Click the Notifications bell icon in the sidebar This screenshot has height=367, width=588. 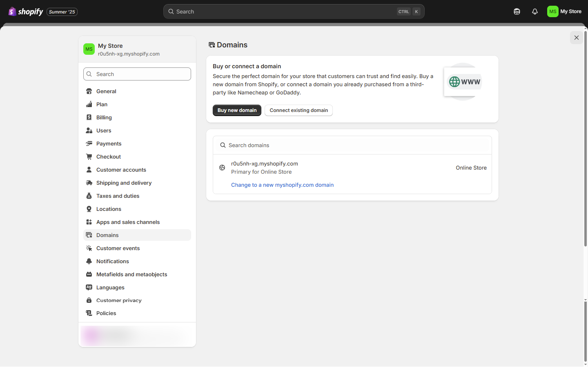(x=89, y=261)
